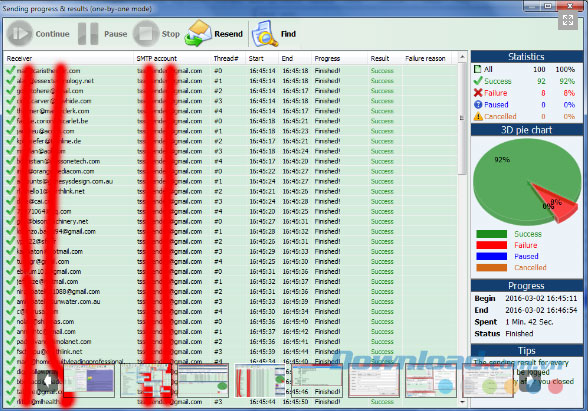Viewport: 588px width, 411px height.
Task: Select the first row with thread #0
Action: pyautogui.click(x=230, y=70)
